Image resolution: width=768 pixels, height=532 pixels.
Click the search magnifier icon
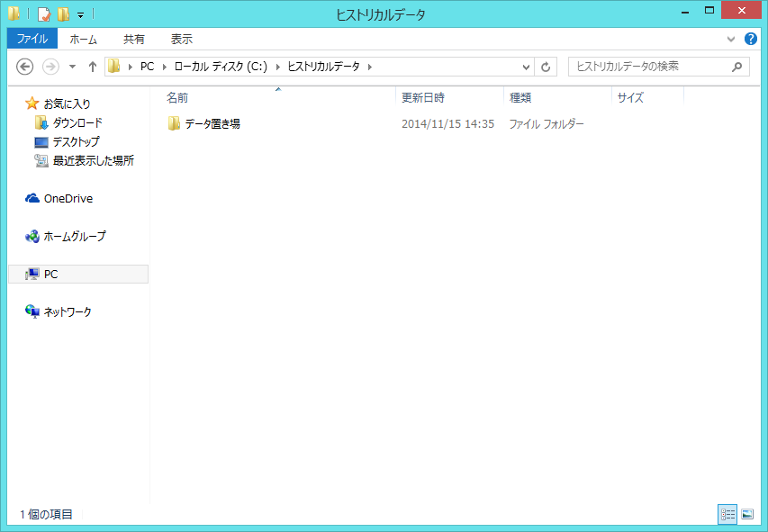(x=736, y=67)
